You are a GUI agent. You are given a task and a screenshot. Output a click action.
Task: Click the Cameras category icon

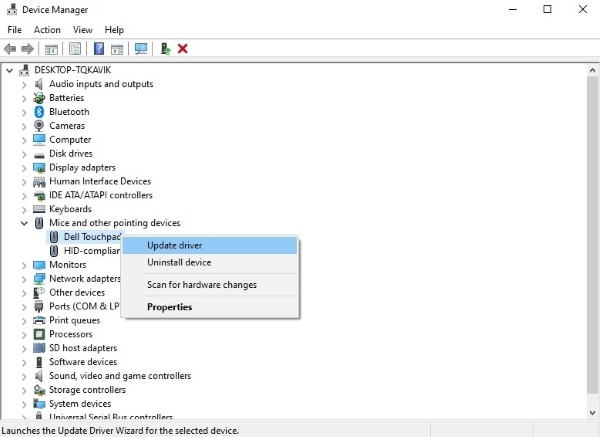(x=39, y=126)
